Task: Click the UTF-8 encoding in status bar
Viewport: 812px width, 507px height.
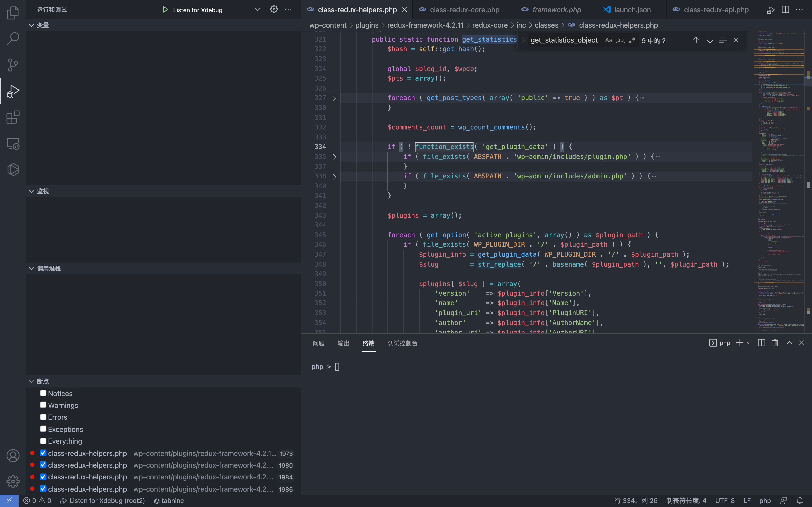Action: pos(724,500)
